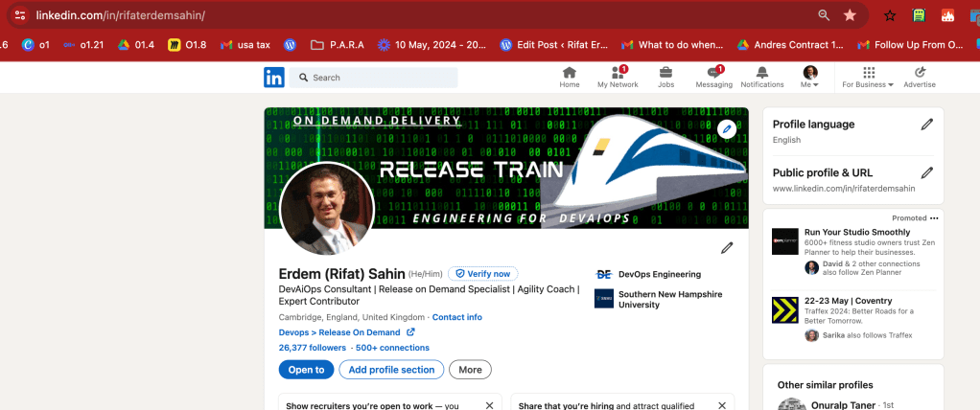Open the 'Follow Up From O...' bookmark
Screen dimensions: 980x410
(911, 45)
